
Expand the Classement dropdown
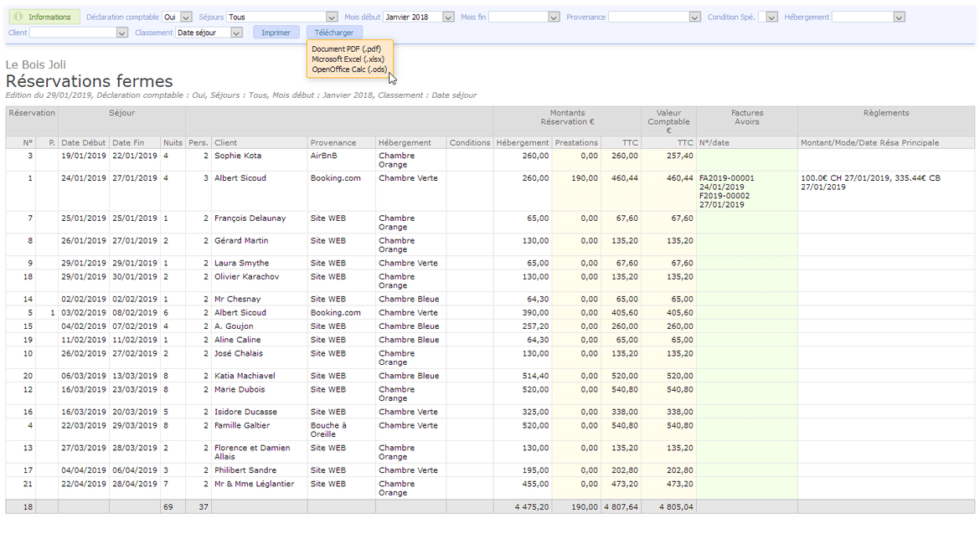click(x=236, y=33)
